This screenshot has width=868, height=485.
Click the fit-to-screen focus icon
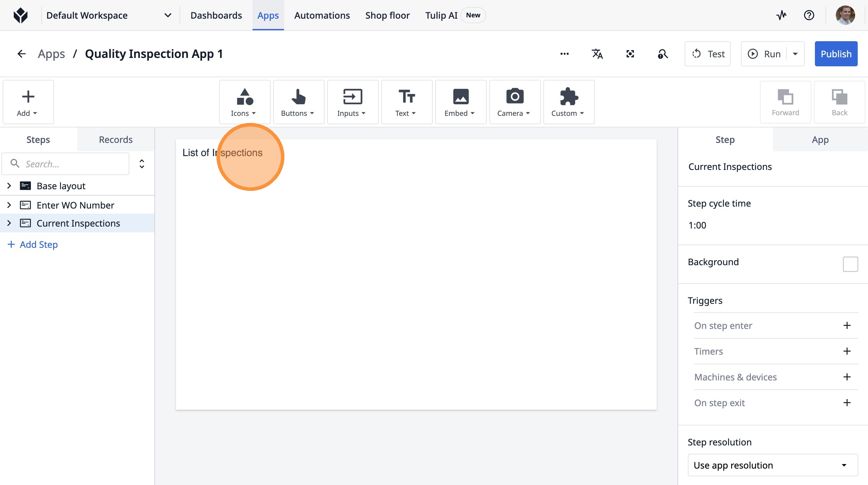630,54
